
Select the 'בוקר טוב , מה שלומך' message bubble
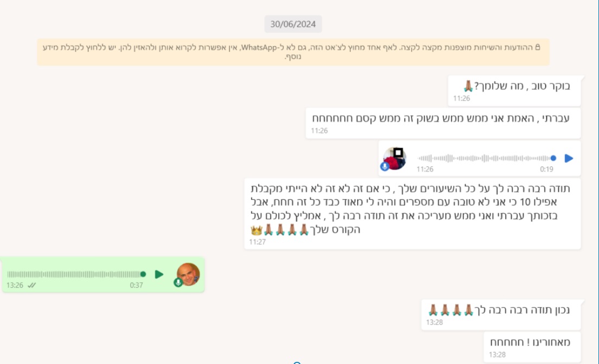click(x=514, y=91)
